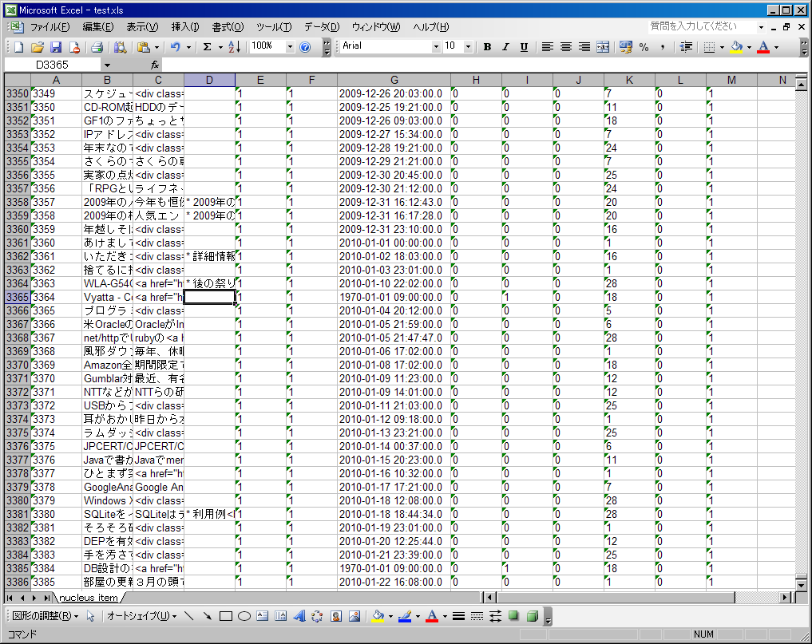Click the 図形の調整(R) button
The image size is (812, 644).
click(45, 616)
